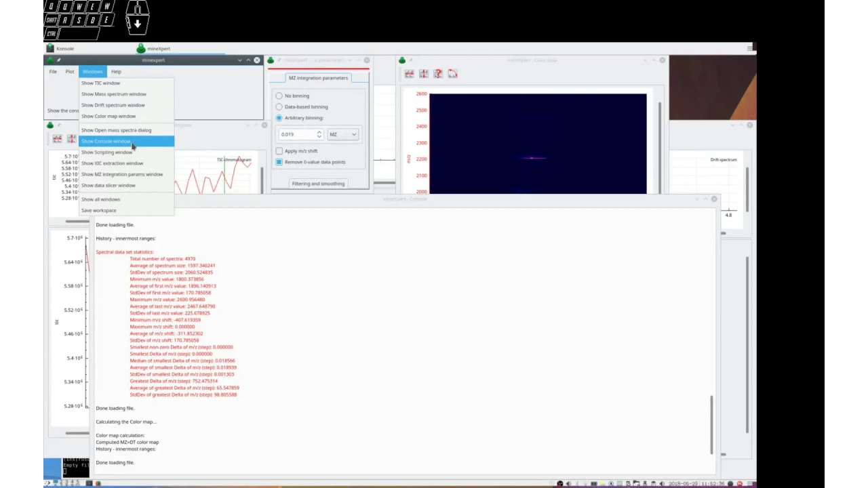This screenshot has width=868, height=488.
Task: Click the 'Calculating the Color map...' console line
Action: [x=126, y=422]
